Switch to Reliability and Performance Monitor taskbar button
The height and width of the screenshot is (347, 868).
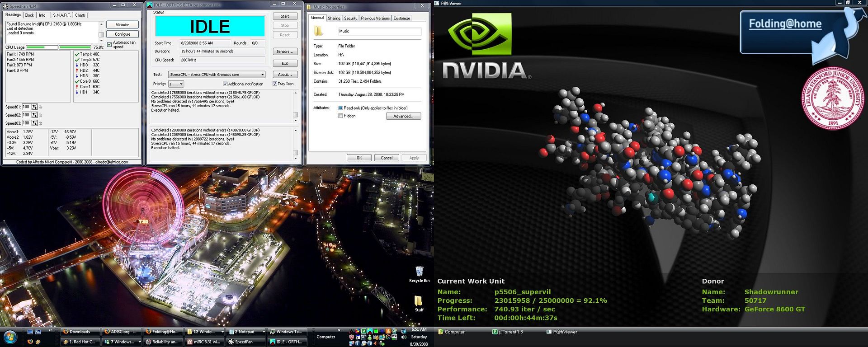163,342
